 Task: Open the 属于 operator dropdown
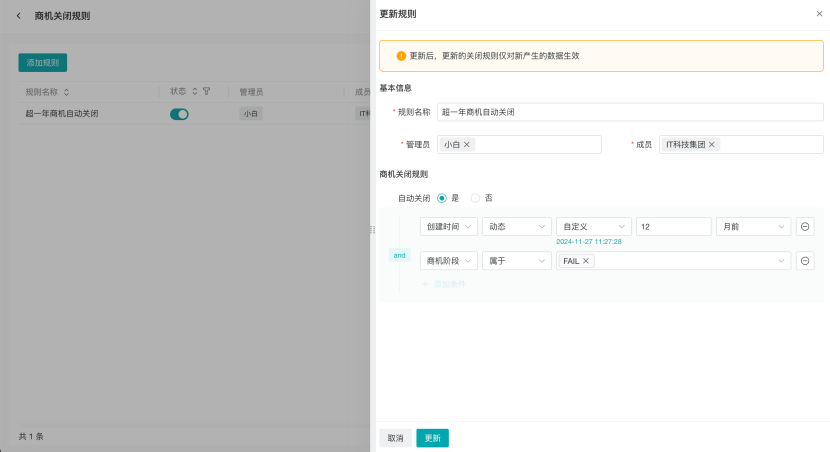coord(517,261)
